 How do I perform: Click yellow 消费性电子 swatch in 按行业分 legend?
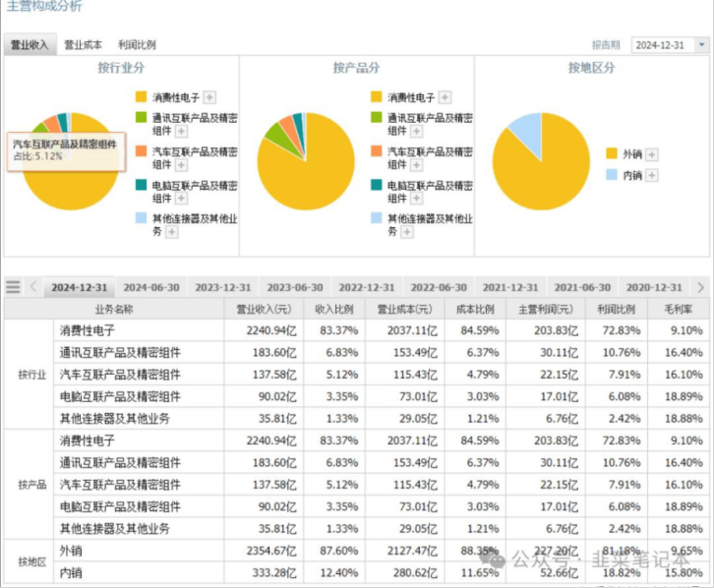pyautogui.click(x=142, y=96)
